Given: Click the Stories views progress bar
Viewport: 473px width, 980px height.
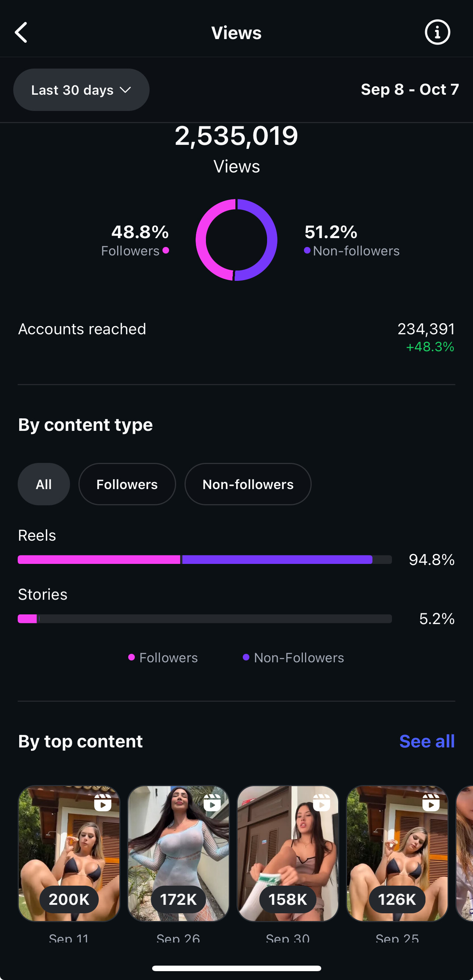Looking at the screenshot, I should click(x=204, y=619).
